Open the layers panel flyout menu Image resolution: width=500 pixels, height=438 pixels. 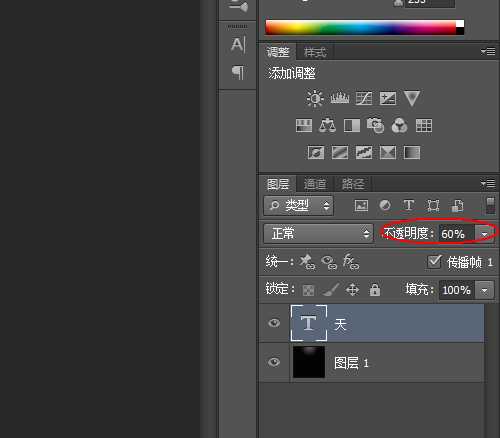pos(488,183)
